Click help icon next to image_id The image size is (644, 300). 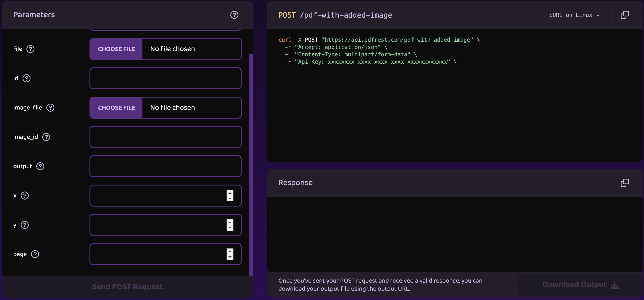(46, 137)
